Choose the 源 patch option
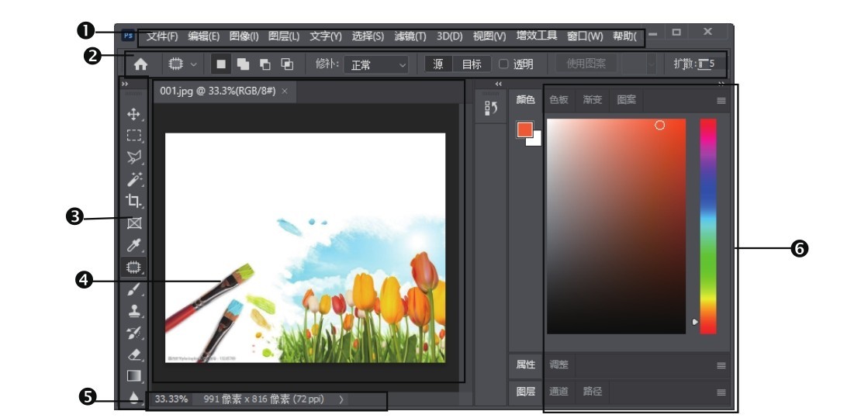Viewport: 868px width, 418px height. click(x=438, y=65)
